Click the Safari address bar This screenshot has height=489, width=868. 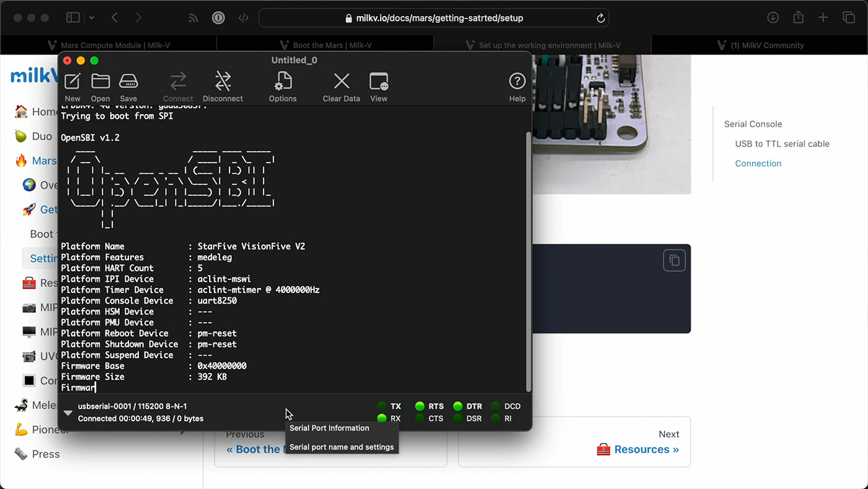434,18
